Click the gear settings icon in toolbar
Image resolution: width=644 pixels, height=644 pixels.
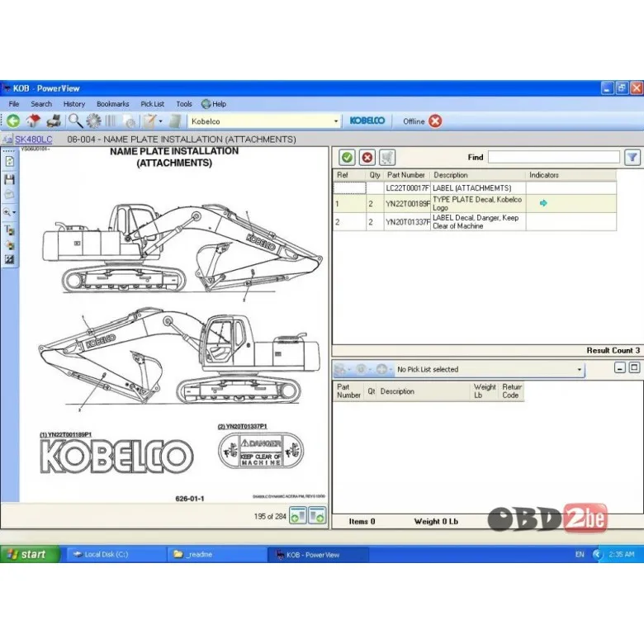point(93,121)
